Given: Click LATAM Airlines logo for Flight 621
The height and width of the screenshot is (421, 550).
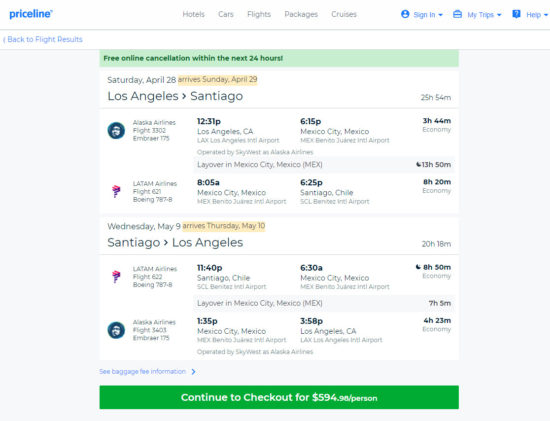Looking at the screenshot, I should point(116,192).
